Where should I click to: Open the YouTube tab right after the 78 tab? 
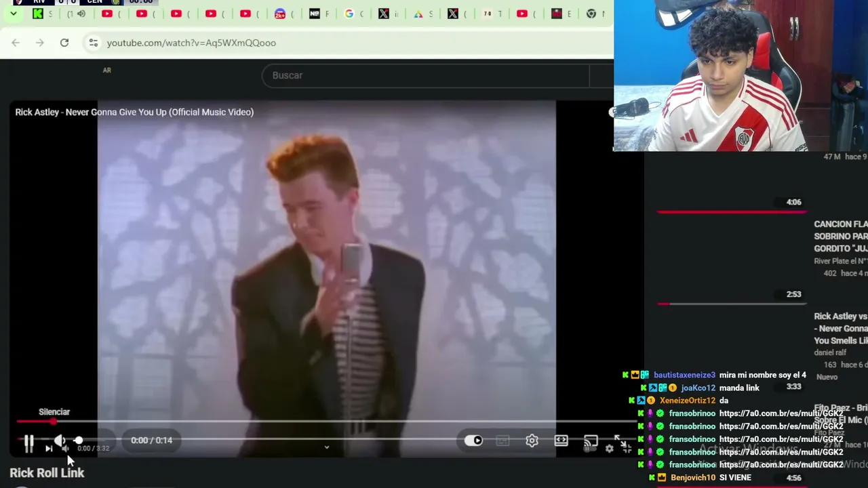coord(528,14)
